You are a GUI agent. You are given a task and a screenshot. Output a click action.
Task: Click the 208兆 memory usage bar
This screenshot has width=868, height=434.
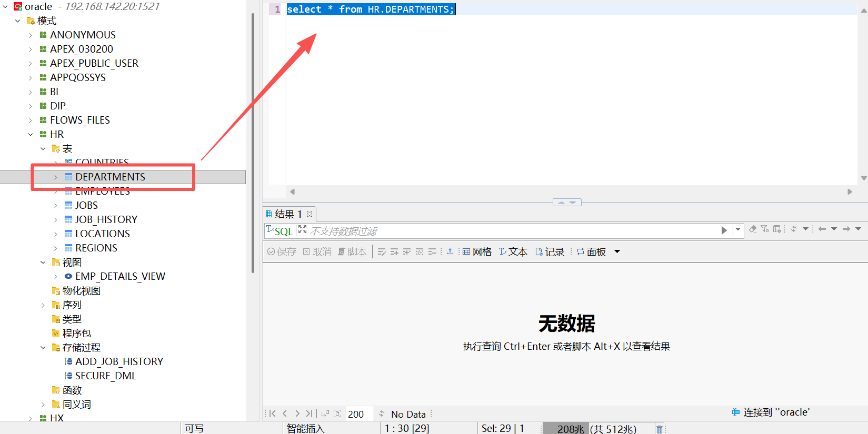(x=597, y=429)
